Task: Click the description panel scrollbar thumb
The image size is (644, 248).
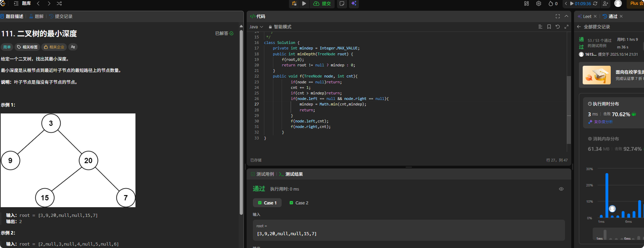Action: coord(241,122)
